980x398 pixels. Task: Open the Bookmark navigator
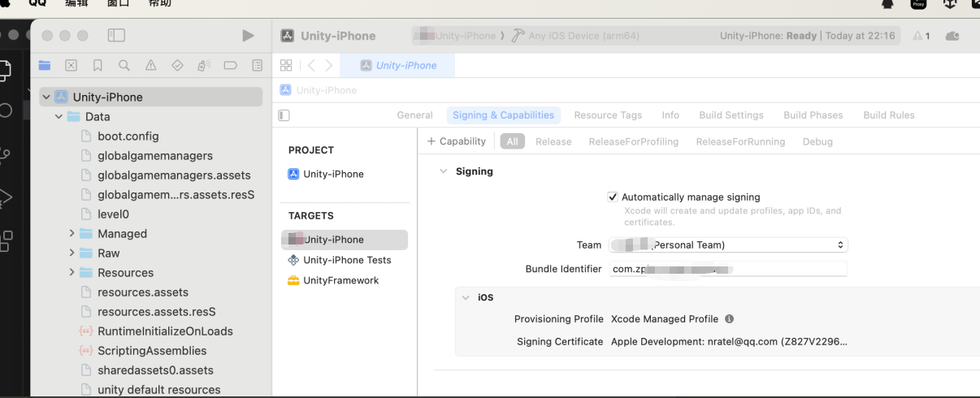tap(98, 65)
